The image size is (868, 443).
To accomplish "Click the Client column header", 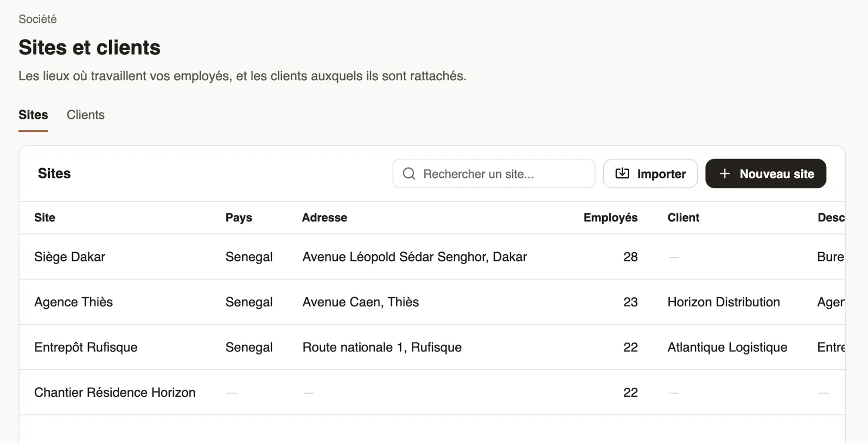I will click(x=683, y=217).
